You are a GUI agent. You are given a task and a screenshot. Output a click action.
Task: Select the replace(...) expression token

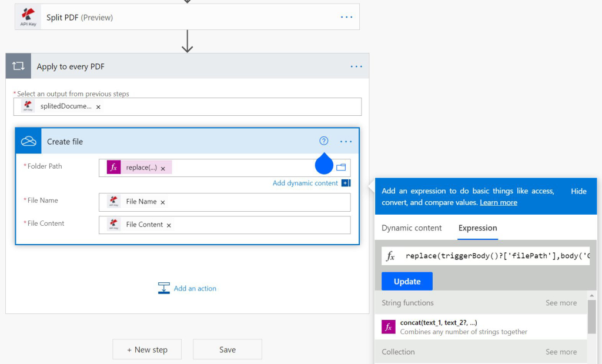coord(141,168)
